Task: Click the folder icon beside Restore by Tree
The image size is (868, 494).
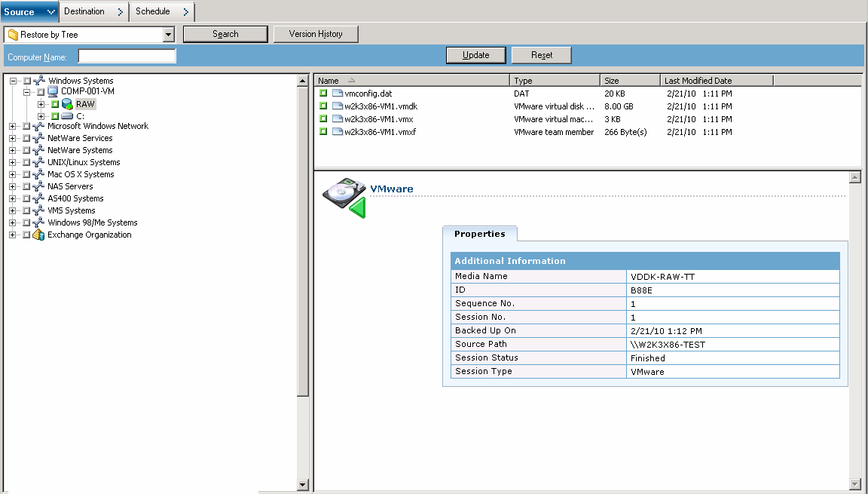Action: point(12,34)
